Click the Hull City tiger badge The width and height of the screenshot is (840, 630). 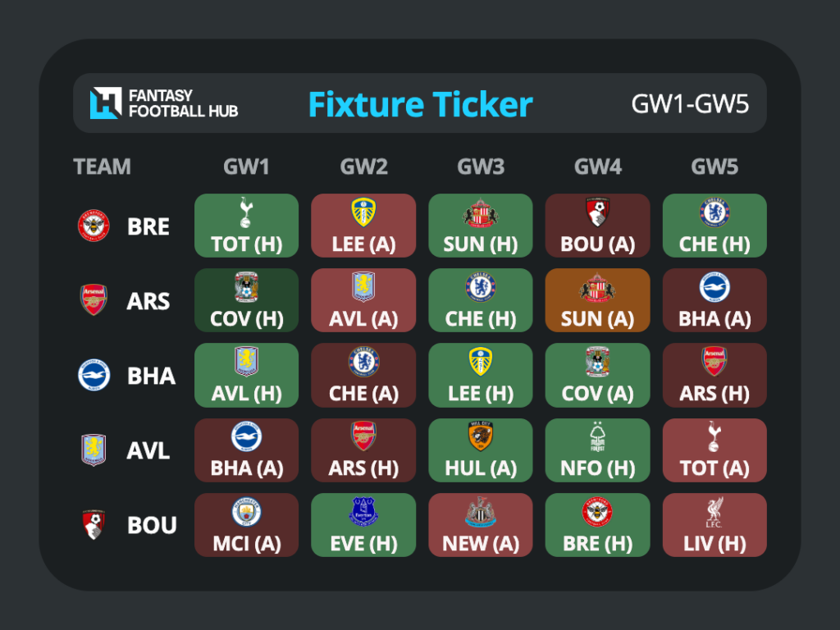tap(481, 436)
